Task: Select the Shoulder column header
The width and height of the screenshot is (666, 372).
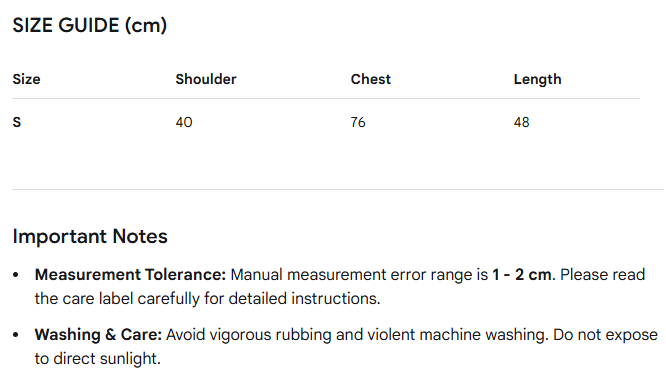Action: click(x=206, y=79)
